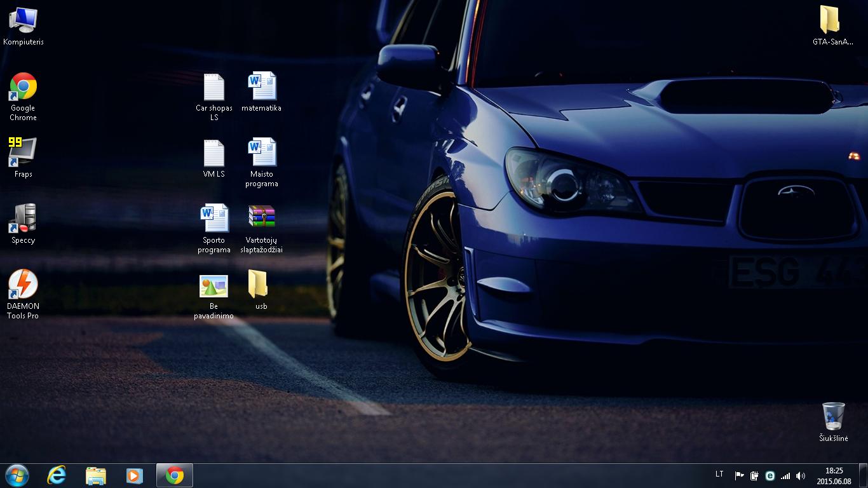The image size is (868, 488).
Task: Open Windows Media Player from taskbar
Action: (134, 475)
